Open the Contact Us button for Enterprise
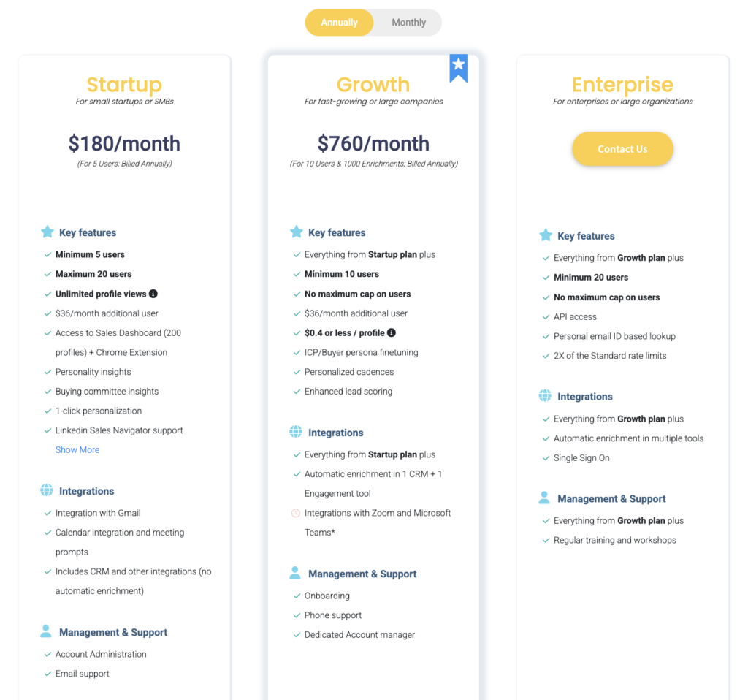 click(622, 149)
